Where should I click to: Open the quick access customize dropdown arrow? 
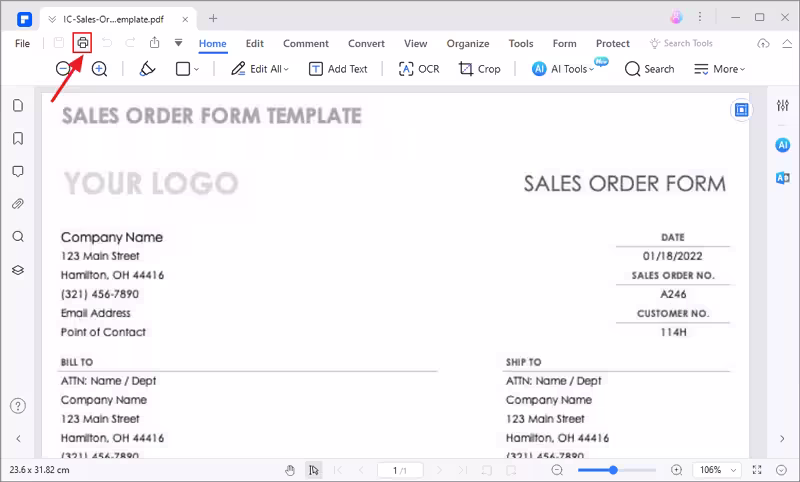pos(178,43)
